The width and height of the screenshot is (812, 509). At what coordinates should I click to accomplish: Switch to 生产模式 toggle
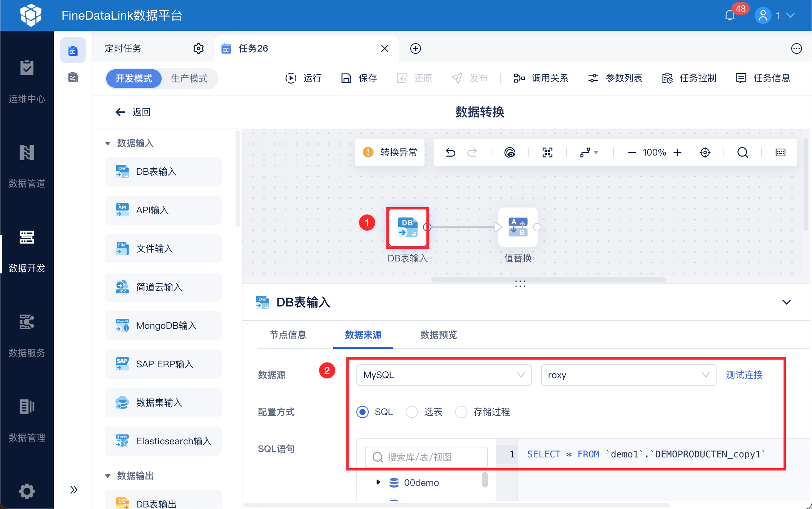click(x=189, y=79)
